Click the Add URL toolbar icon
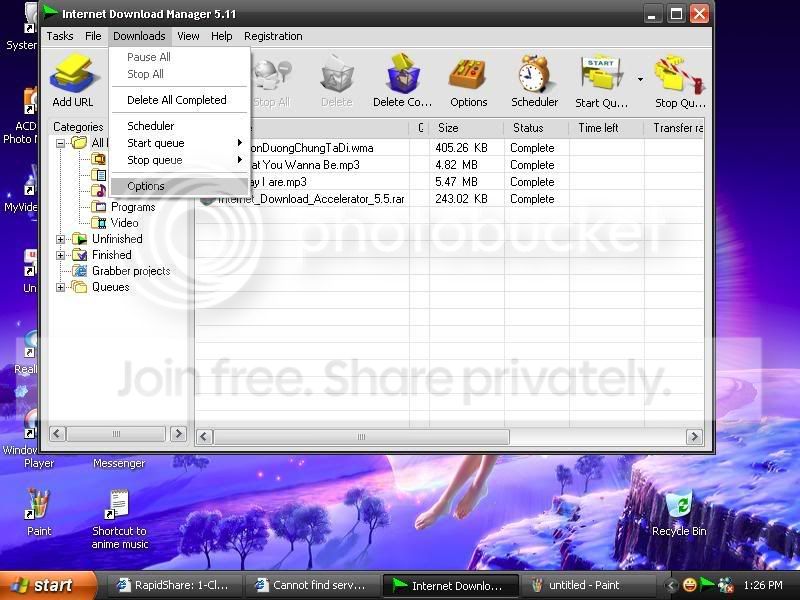The image size is (800, 600). 72,81
